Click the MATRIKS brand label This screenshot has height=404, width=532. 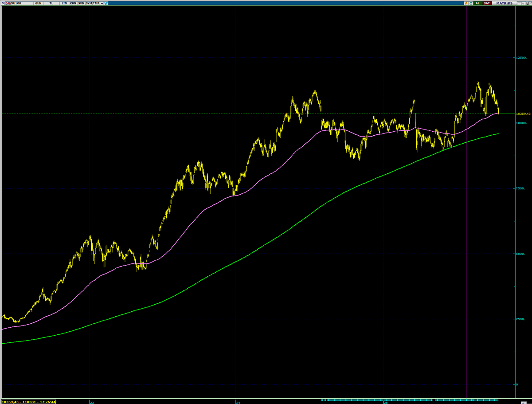pyautogui.click(x=505, y=3)
